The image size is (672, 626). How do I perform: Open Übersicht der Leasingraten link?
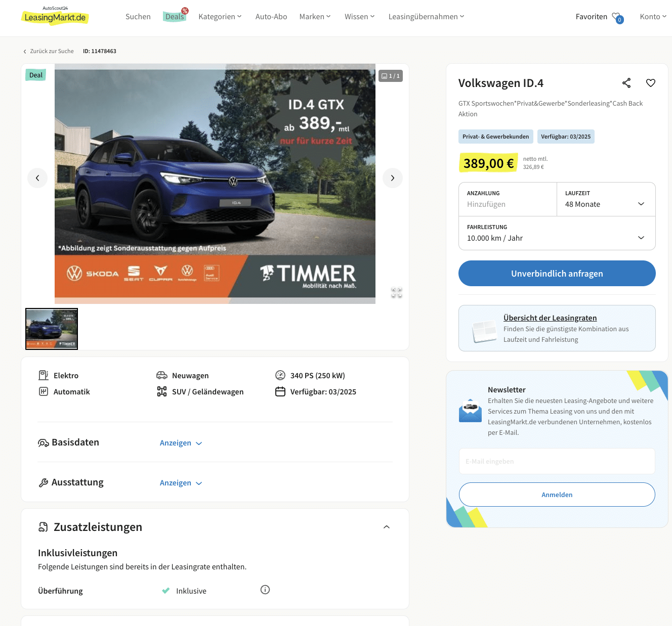pos(550,318)
